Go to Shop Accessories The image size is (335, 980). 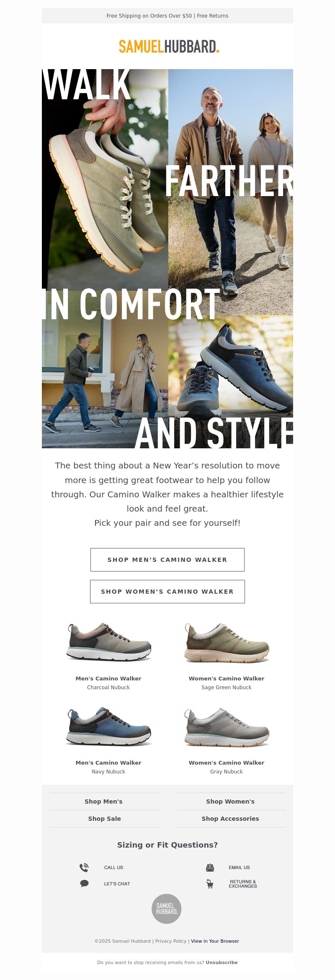[230, 818]
